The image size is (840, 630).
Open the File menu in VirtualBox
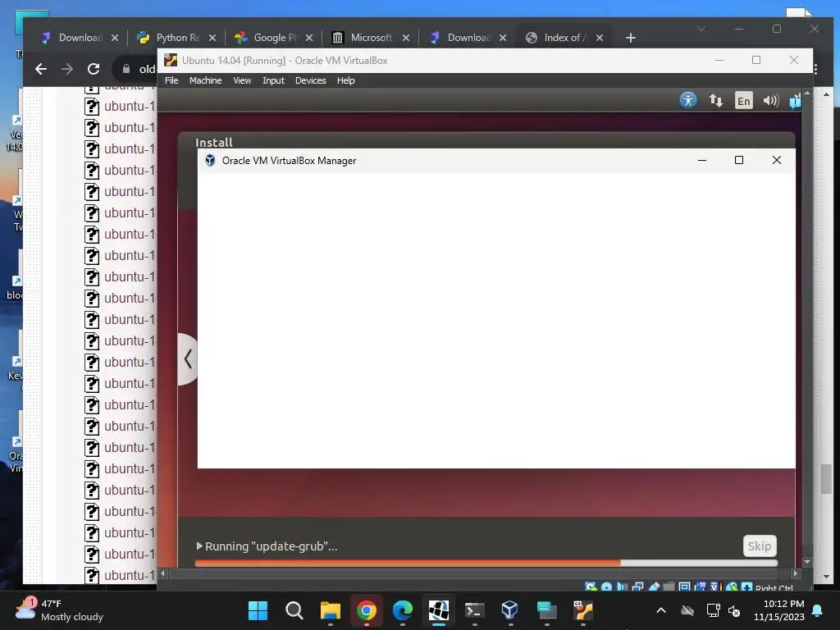click(171, 80)
